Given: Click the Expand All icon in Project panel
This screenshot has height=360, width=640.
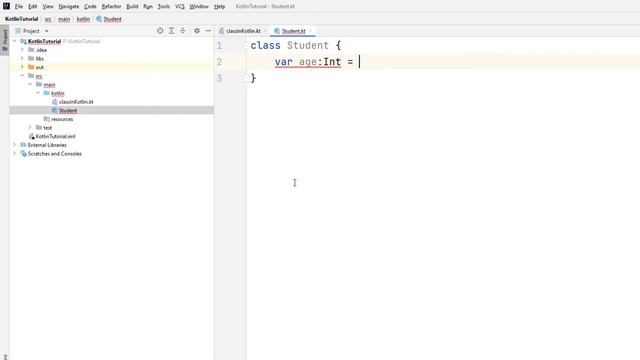Looking at the screenshot, I should [x=171, y=31].
